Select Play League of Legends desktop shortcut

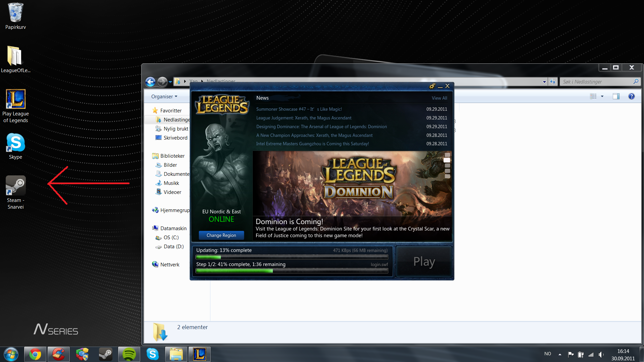[15, 106]
